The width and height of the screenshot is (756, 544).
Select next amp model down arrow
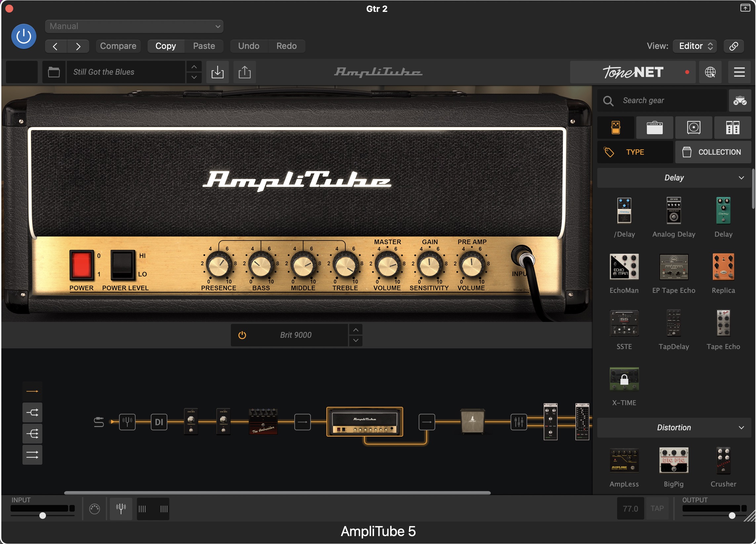(356, 340)
